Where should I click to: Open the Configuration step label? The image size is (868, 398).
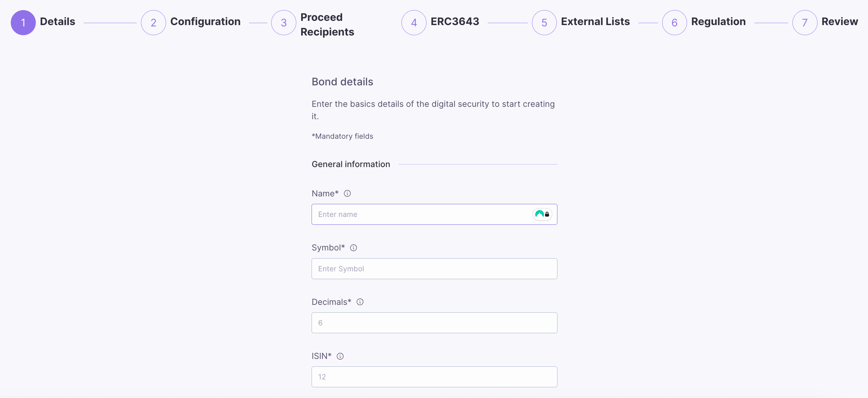205,21
